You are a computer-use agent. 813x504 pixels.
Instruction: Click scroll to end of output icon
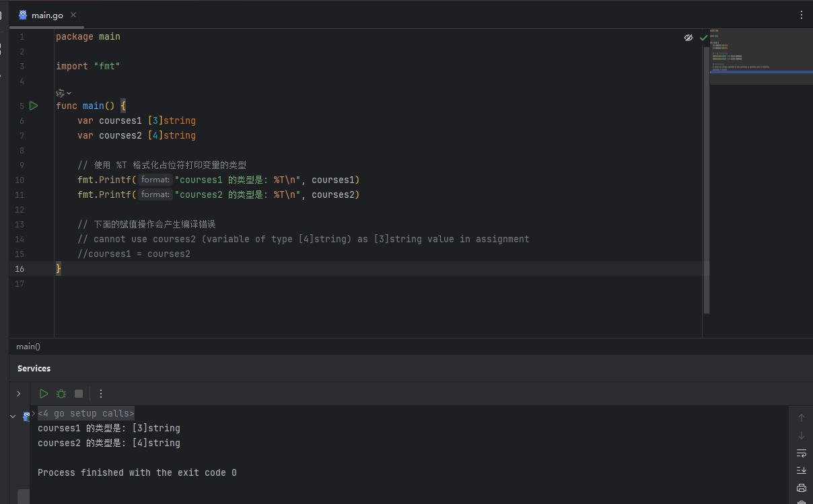801,470
